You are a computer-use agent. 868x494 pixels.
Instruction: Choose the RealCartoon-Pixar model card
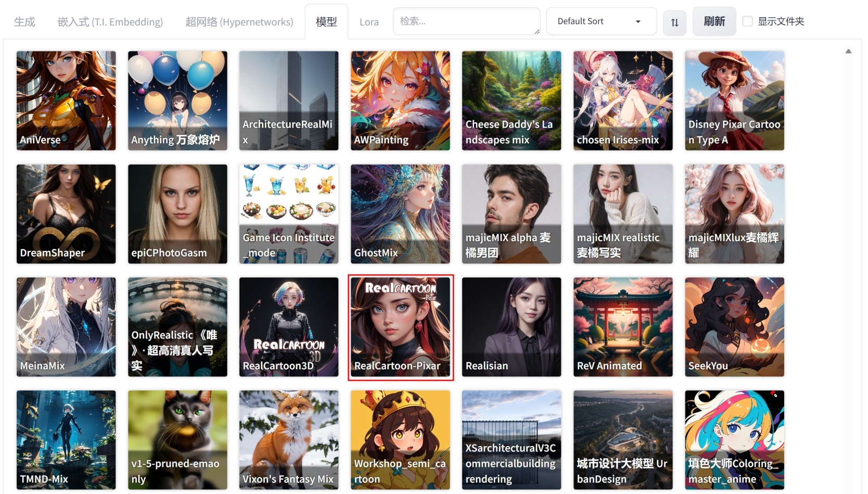click(x=400, y=327)
